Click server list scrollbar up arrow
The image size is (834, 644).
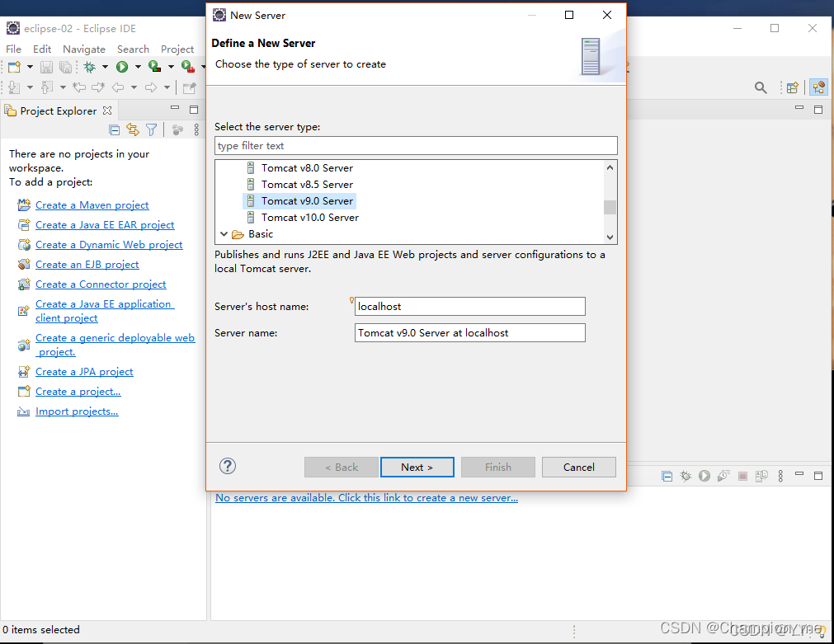point(610,167)
